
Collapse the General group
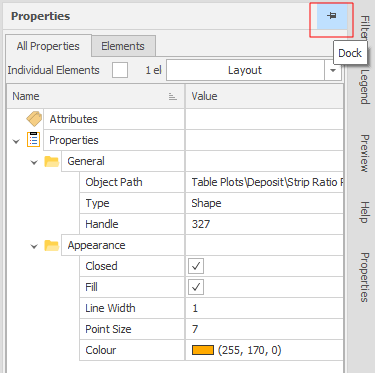point(34,162)
